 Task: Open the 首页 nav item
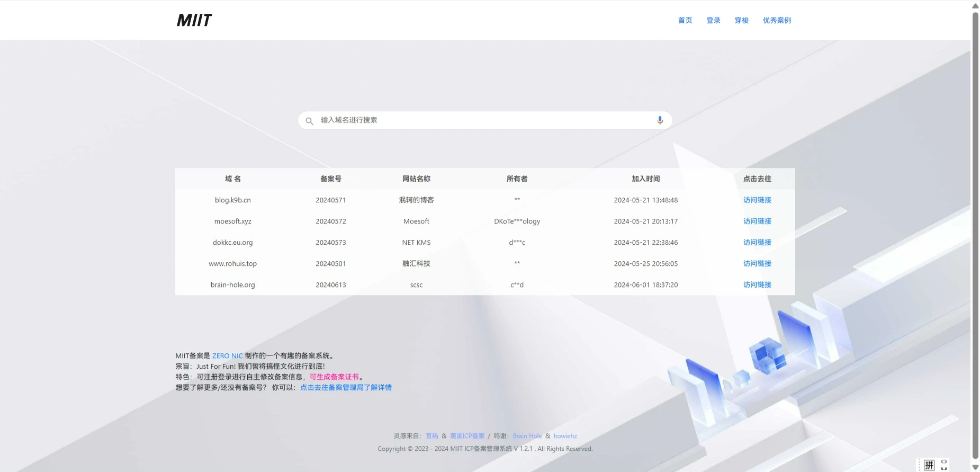pos(685,21)
